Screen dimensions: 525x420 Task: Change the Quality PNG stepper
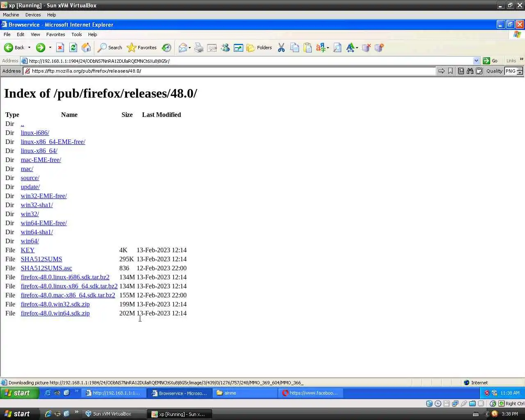tap(520, 71)
